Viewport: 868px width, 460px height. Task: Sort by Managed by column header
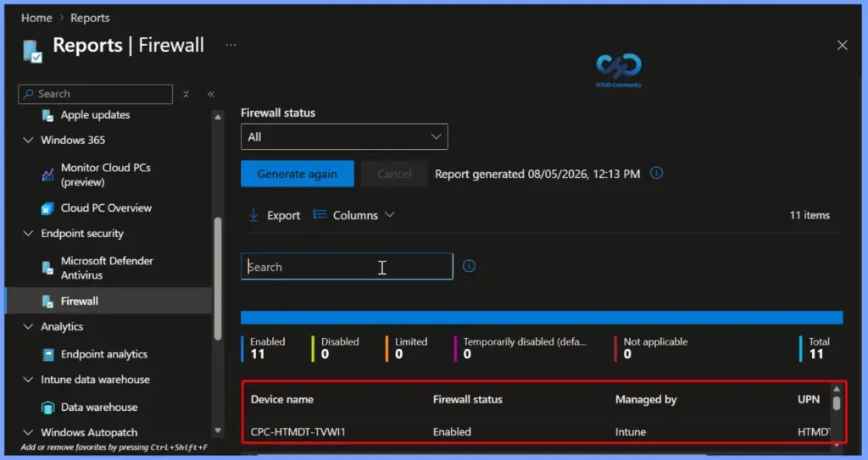click(646, 399)
